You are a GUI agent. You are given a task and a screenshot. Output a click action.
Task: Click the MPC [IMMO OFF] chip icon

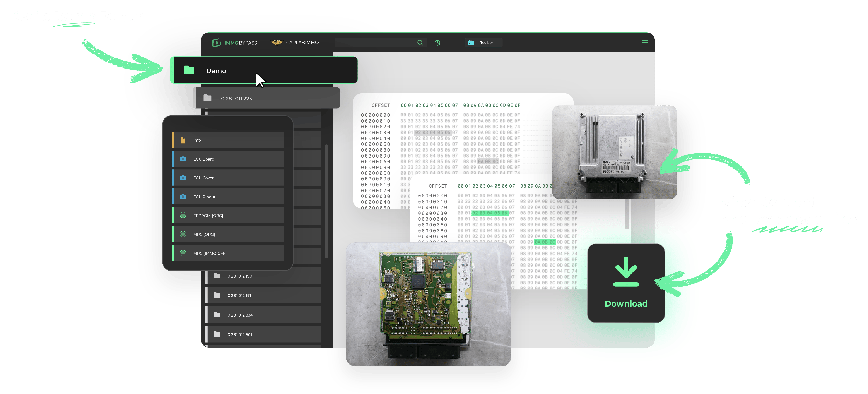pyautogui.click(x=183, y=253)
